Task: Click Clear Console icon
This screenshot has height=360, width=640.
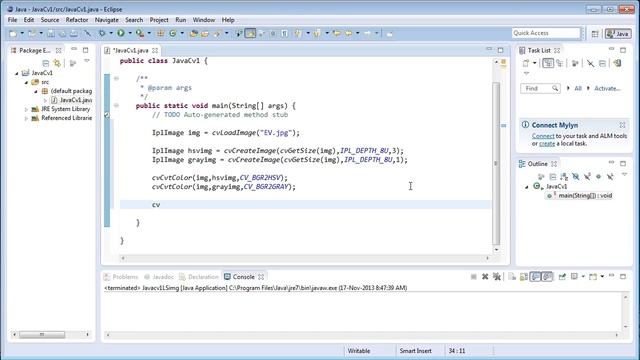Action: 512,277
